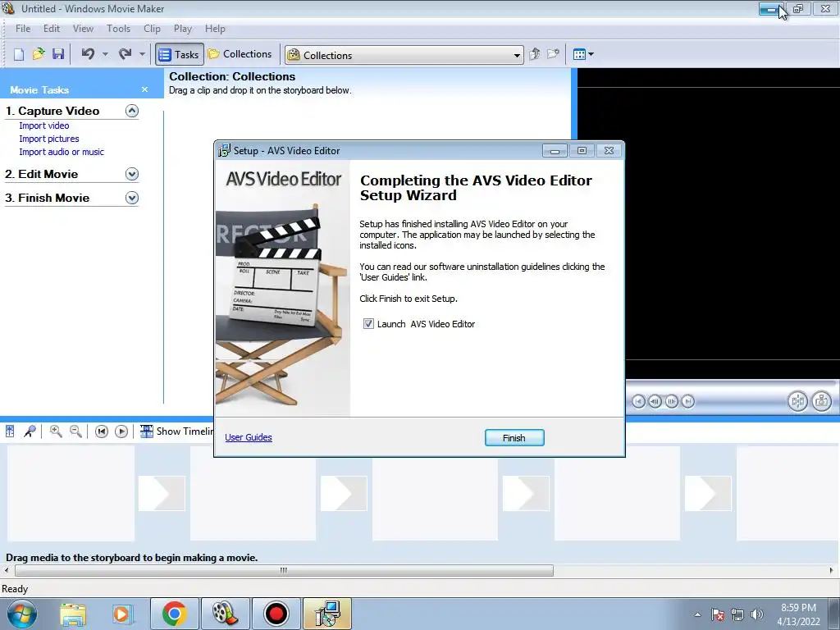Open the Edit menu

pyautogui.click(x=52, y=29)
